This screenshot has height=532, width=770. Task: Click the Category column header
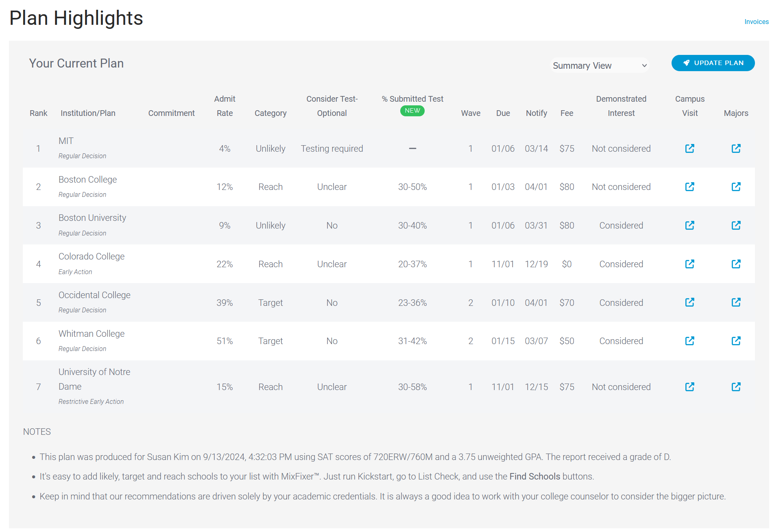point(270,113)
